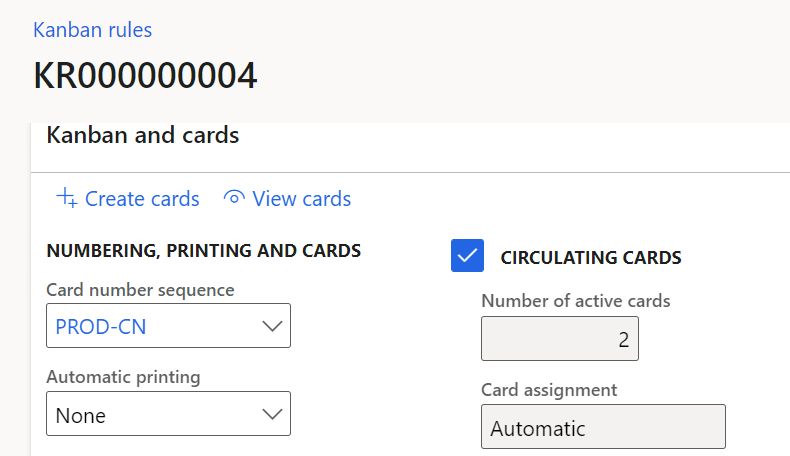This screenshot has width=790, height=456.
Task: Toggle the Circulating cards checkbox
Action: pyautogui.click(x=467, y=256)
